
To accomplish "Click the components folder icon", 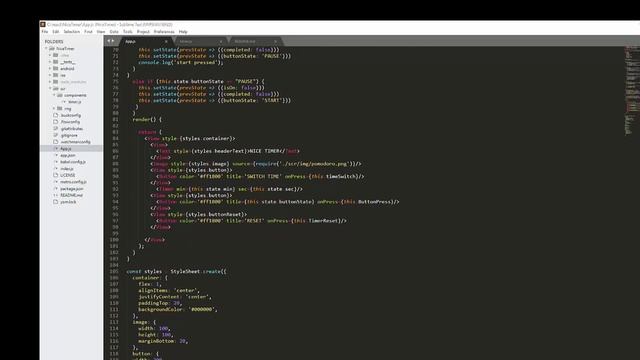I will click(x=60, y=95).
